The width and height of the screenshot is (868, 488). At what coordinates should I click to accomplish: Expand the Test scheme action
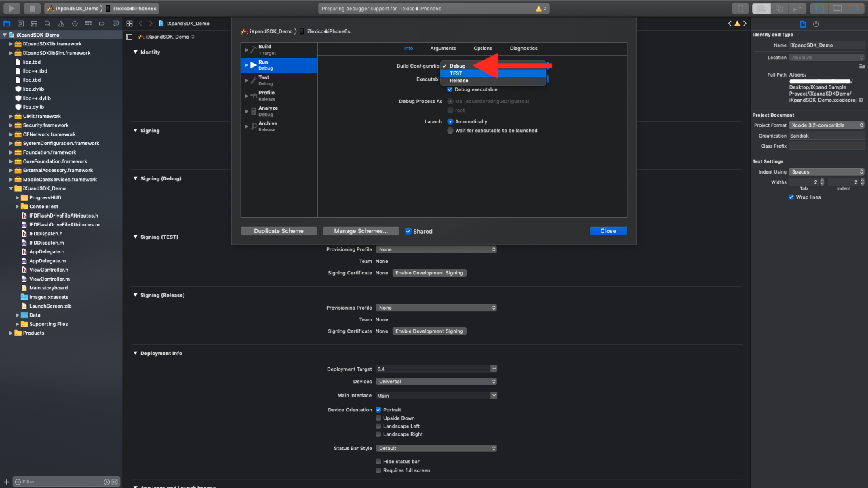(246, 80)
